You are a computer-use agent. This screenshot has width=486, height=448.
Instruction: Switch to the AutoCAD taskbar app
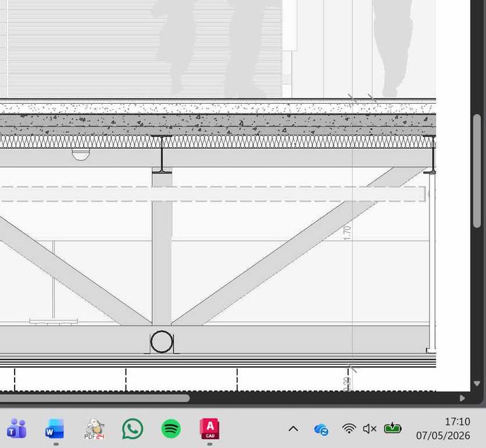210,428
